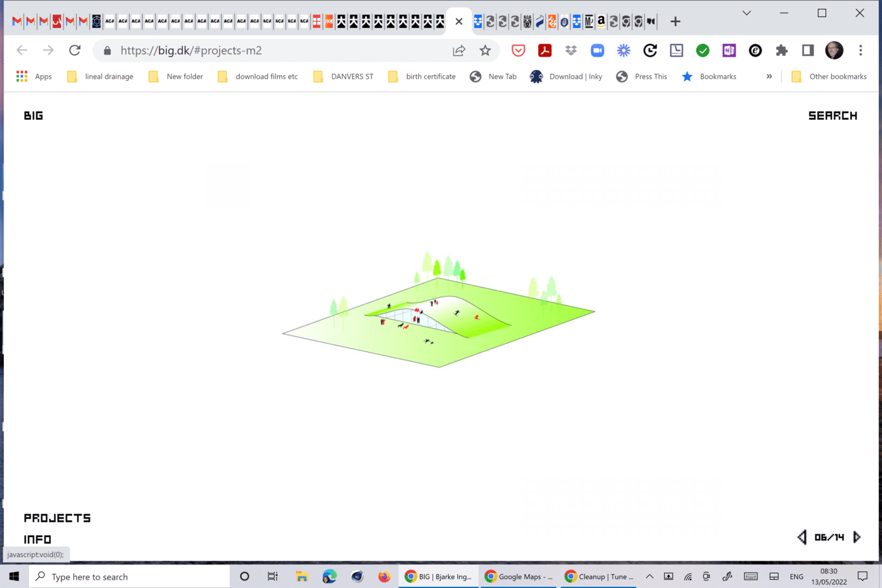Open the PROJECTS menu
The image size is (882, 588).
point(57,518)
